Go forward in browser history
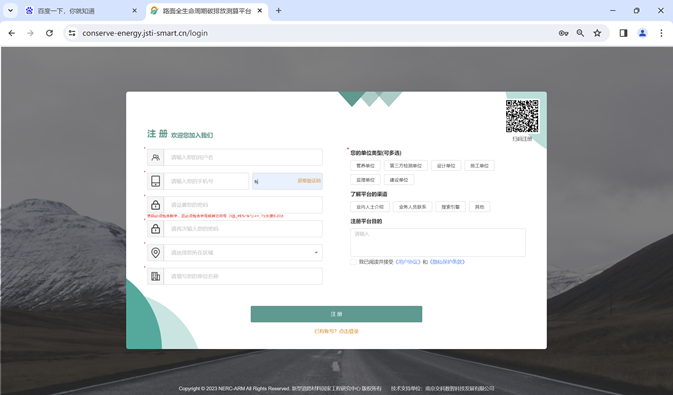673x395 pixels. point(30,33)
